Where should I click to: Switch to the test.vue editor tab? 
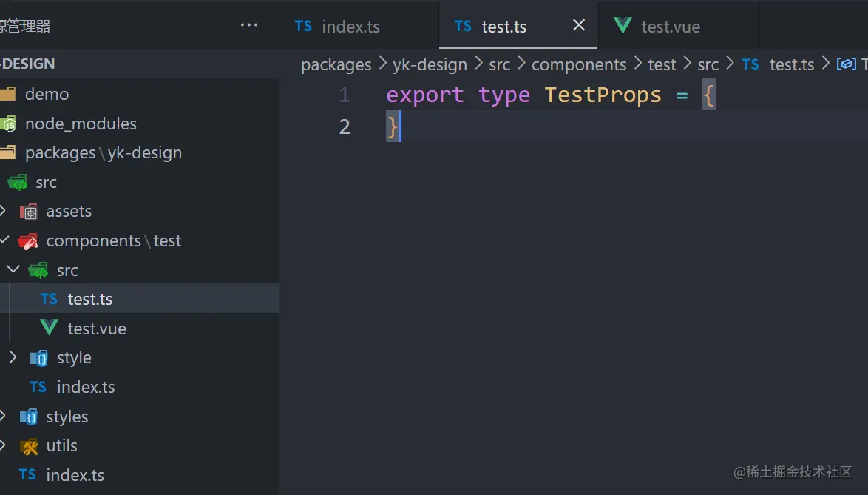click(x=678, y=26)
